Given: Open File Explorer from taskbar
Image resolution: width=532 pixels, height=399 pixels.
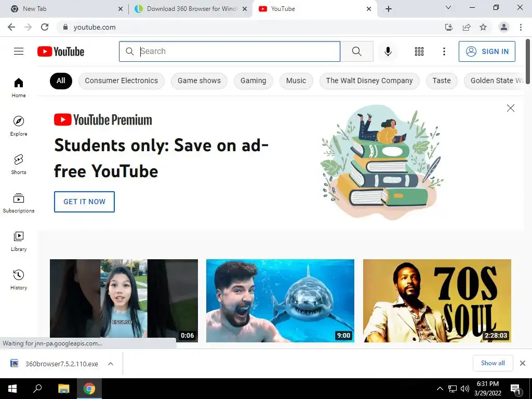Looking at the screenshot, I should 63,389.
